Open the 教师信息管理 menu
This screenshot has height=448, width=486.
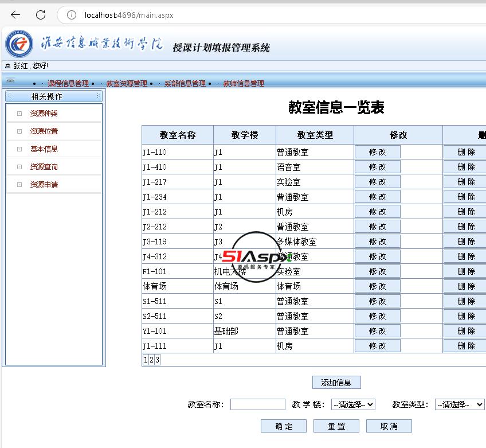(244, 84)
